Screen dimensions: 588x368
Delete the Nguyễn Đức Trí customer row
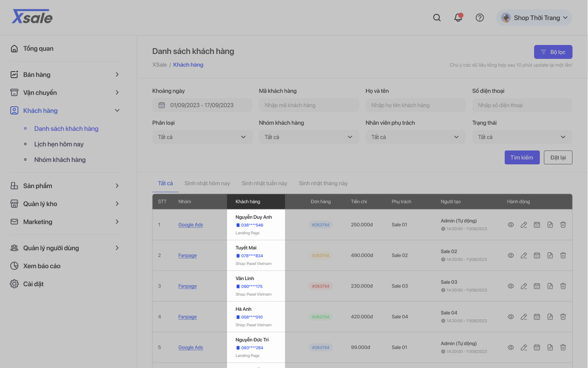(563, 348)
